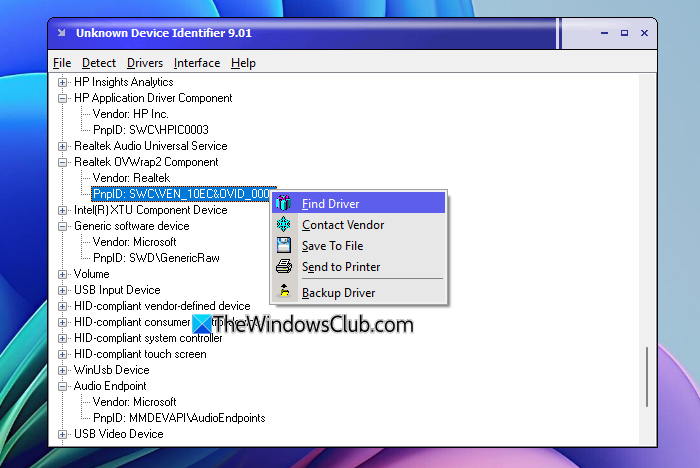Select HP Application Driver Component item
The width and height of the screenshot is (700, 468).
(x=153, y=98)
